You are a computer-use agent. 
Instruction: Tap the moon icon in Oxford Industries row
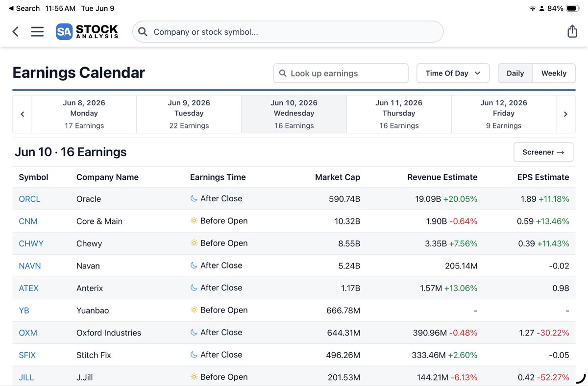coord(194,332)
